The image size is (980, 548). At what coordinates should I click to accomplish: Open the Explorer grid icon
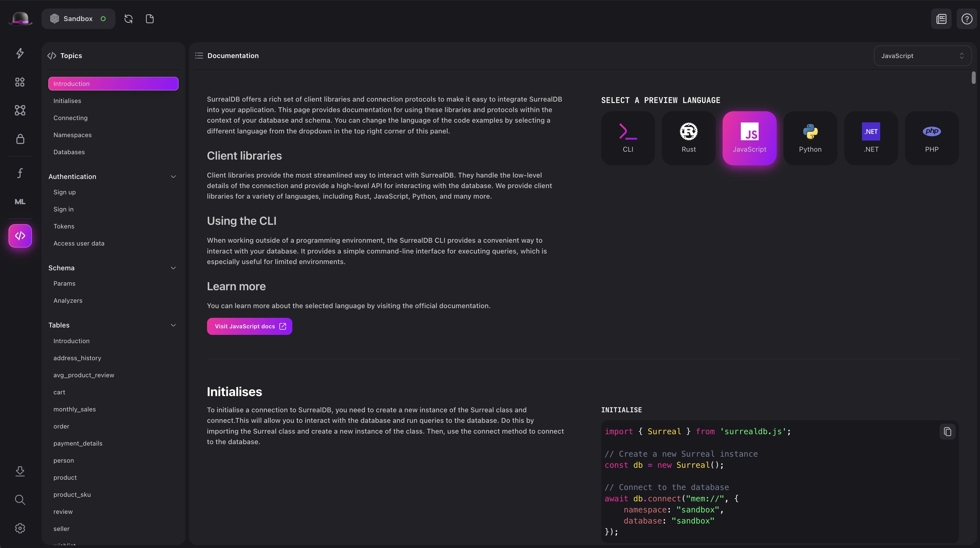point(20,82)
